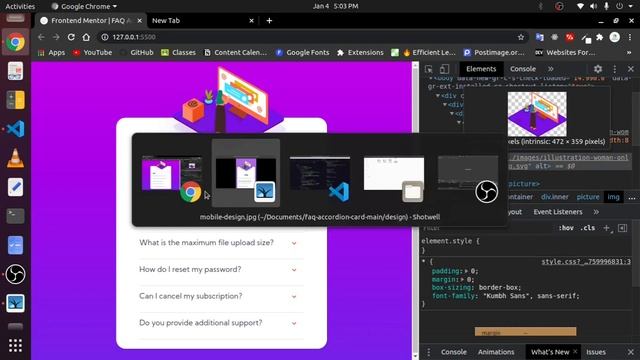Close the What's New drawer tab
This screenshot has height=360, width=640.
[x=576, y=351]
